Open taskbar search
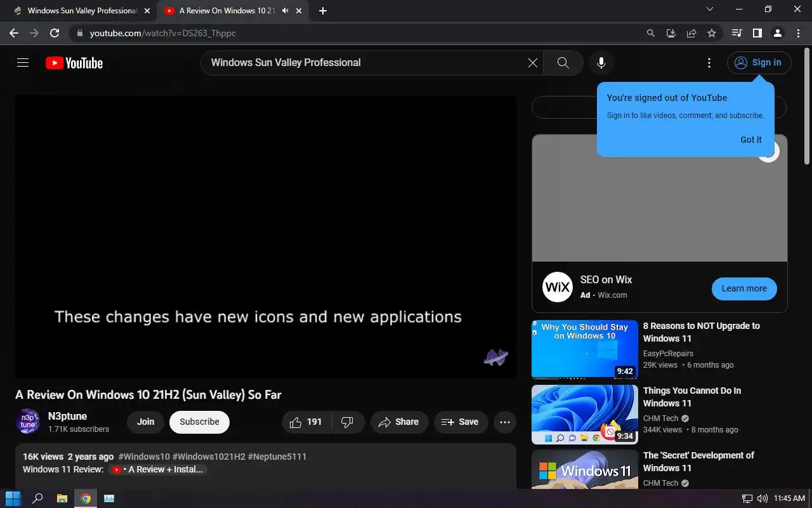The width and height of the screenshot is (812, 508). [x=37, y=498]
